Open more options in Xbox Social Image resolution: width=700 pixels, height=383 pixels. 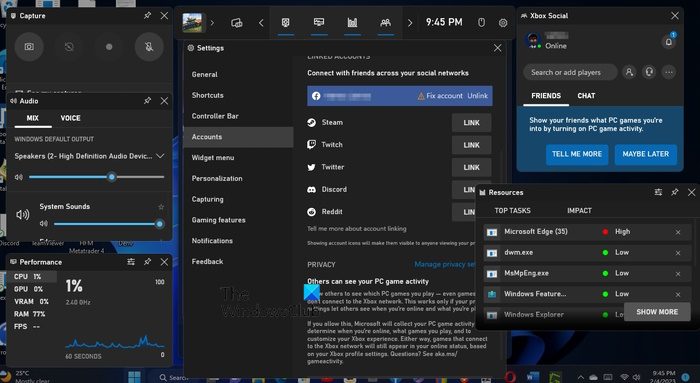point(669,72)
